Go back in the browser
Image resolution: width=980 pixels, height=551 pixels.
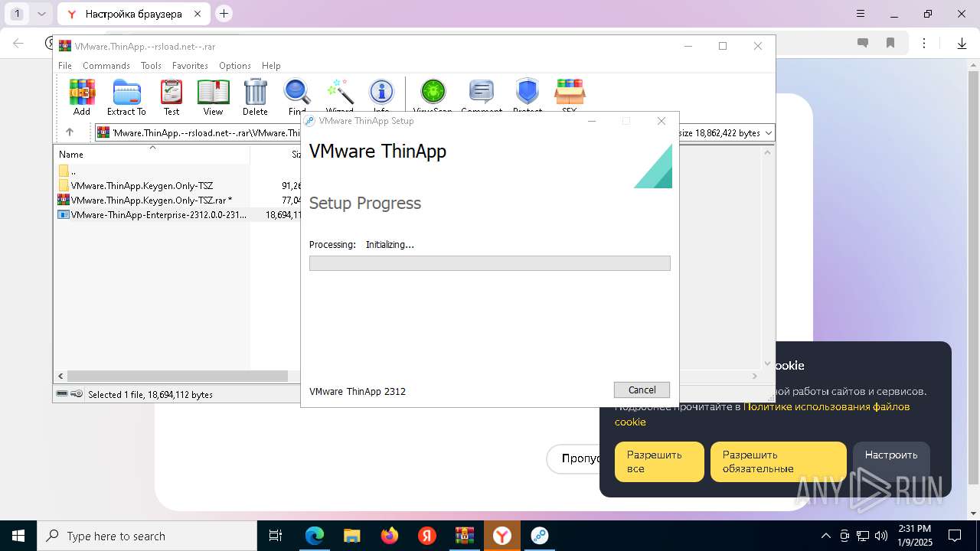(x=18, y=44)
